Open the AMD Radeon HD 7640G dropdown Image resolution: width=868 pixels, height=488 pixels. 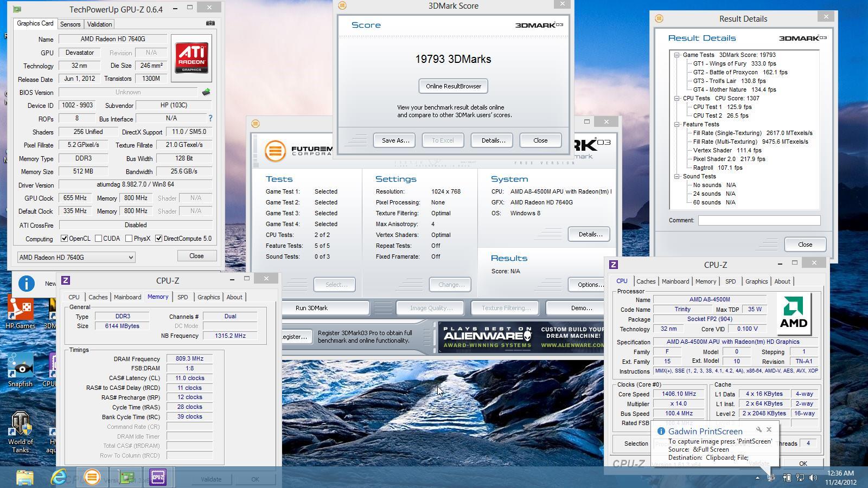tap(76, 258)
